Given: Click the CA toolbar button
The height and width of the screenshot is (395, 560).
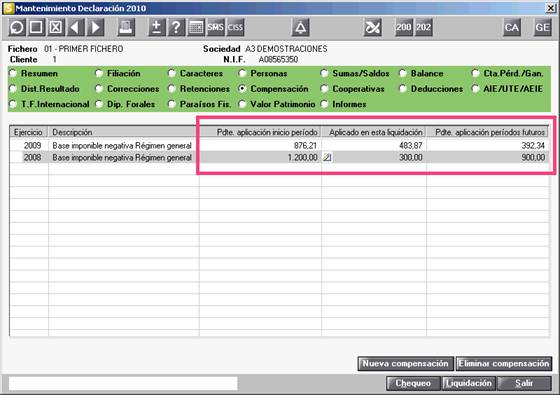Looking at the screenshot, I should pyautogui.click(x=511, y=27).
